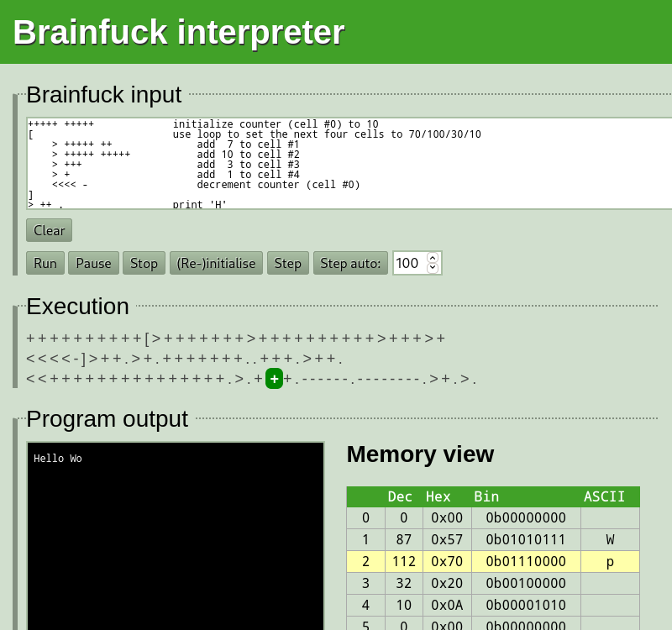Select the highlighted memory cell 2
The width and height of the screenshot is (672, 630).
[x=492, y=561]
